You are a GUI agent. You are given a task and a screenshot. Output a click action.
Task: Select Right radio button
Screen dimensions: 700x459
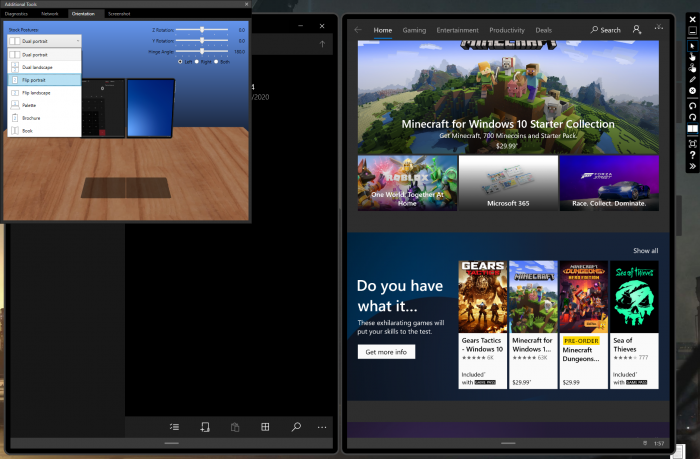(x=196, y=62)
